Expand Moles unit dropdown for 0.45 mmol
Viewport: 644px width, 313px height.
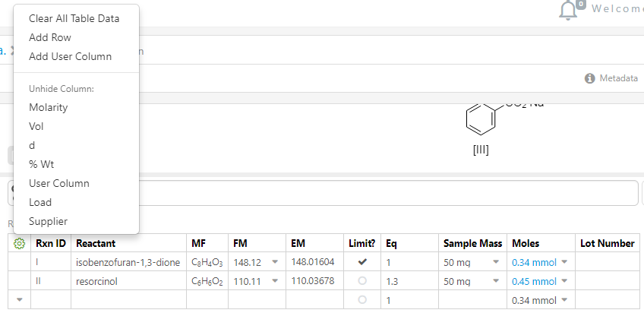pyautogui.click(x=564, y=281)
